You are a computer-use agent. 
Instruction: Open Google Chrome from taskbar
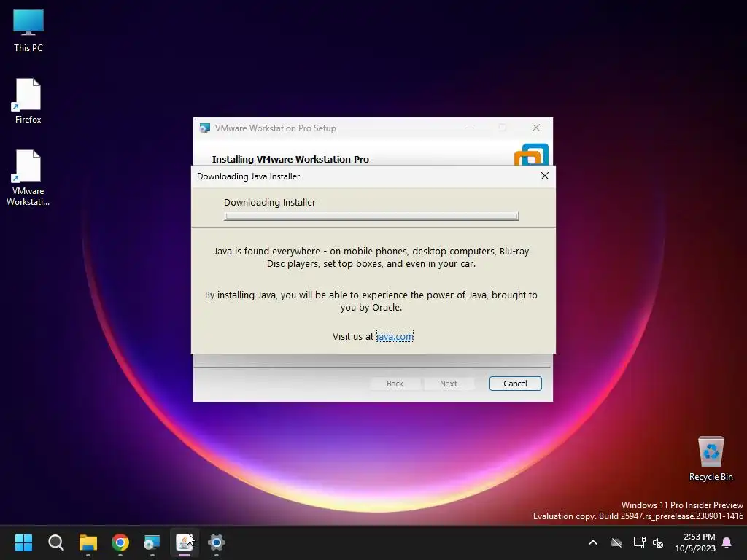(x=120, y=542)
